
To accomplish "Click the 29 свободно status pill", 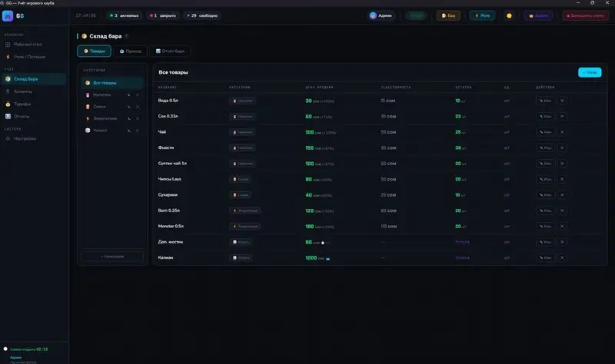I will (202, 15).
